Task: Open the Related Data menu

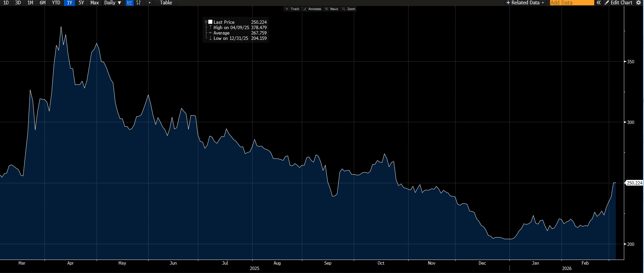Action: 525,3
